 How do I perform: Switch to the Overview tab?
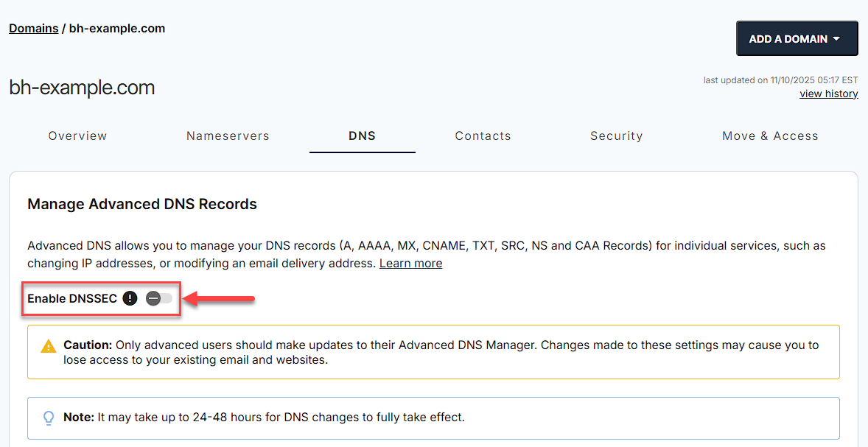point(77,135)
